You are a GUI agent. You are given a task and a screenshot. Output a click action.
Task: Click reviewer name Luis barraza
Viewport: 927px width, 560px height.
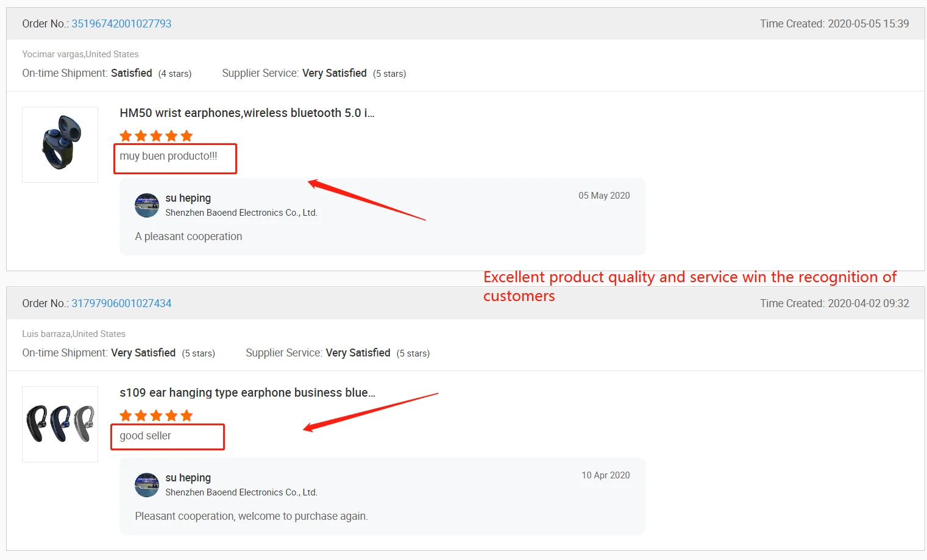tap(47, 334)
